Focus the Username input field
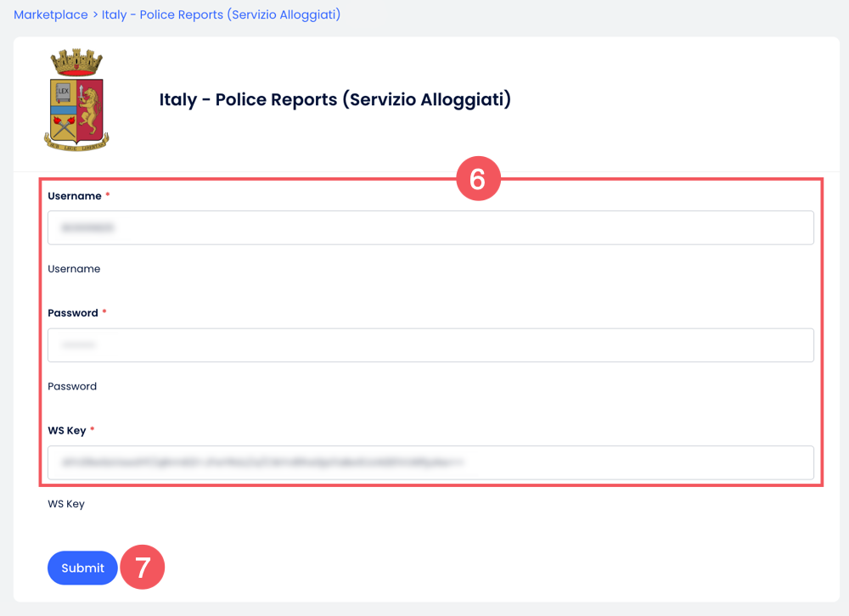849x616 pixels. click(430, 228)
